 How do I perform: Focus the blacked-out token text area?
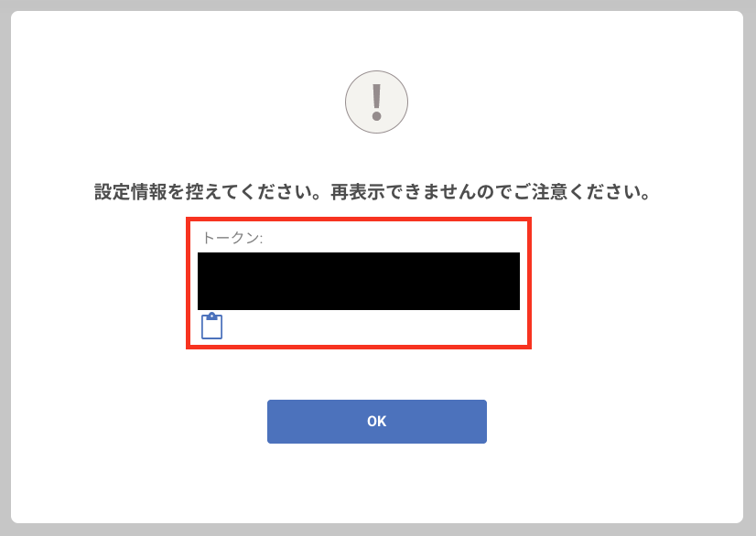click(359, 281)
